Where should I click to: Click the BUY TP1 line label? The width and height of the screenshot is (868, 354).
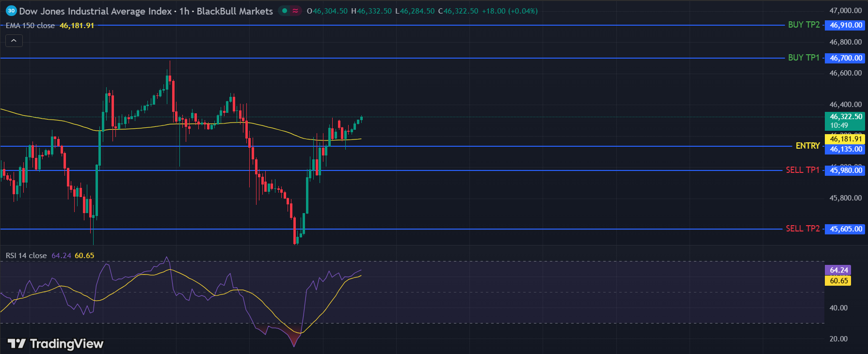(x=804, y=58)
